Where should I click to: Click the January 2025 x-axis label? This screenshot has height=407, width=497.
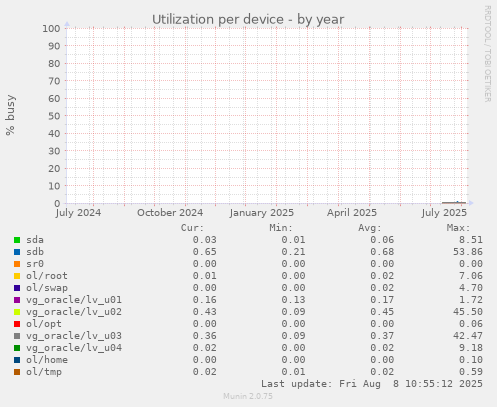click(262, 213)
